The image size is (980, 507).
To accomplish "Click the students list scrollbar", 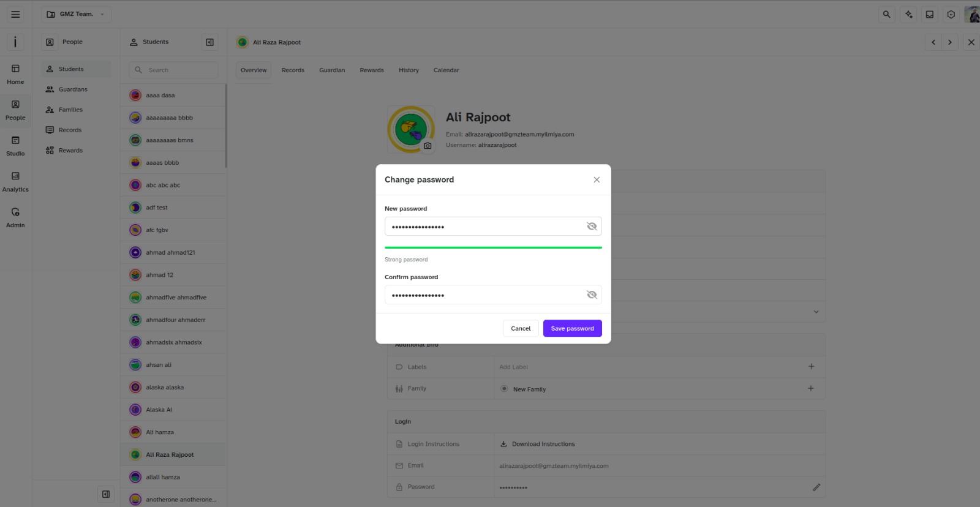I will click(226, 126).
